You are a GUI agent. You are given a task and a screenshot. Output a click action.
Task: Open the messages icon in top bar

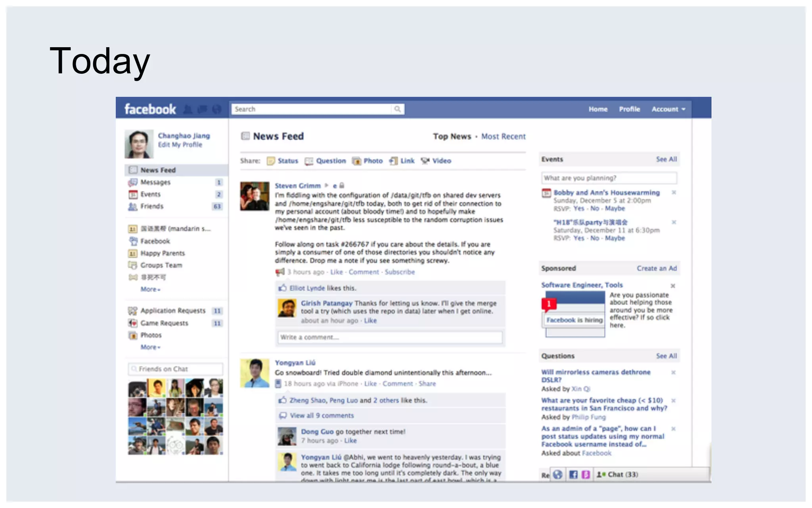click(x=202, y=109)
